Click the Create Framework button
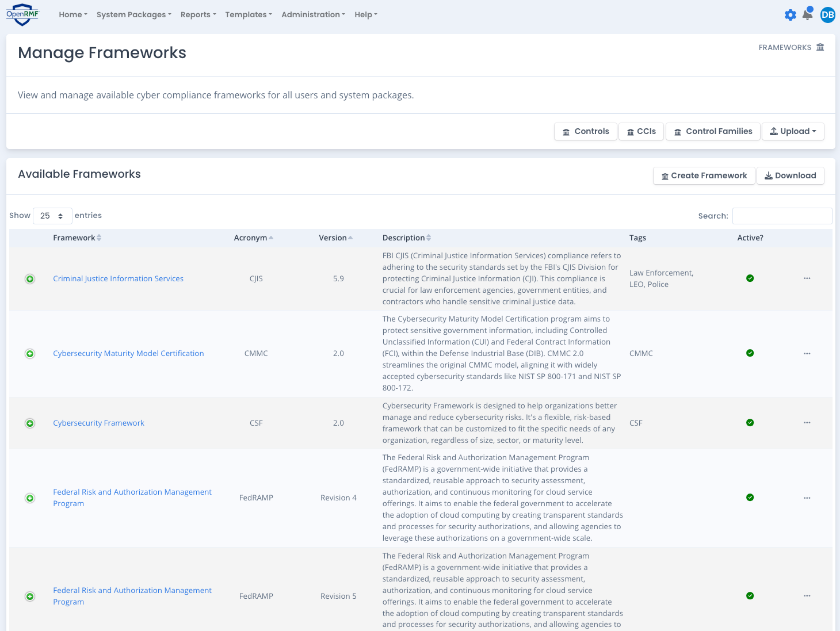The image size is (840, 631). (704, 175)
